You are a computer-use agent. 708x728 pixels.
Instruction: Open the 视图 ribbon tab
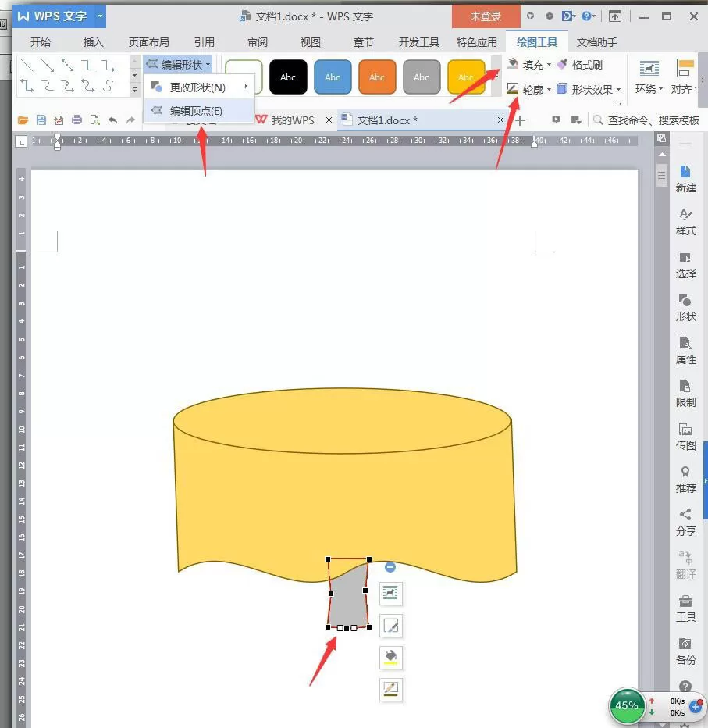311,42
